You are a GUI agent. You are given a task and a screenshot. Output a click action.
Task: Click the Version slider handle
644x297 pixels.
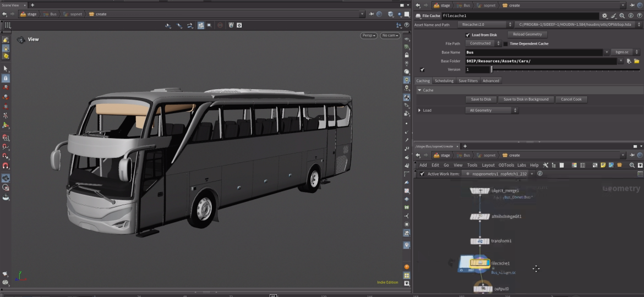pyautogui.click(x=491, y=70)
